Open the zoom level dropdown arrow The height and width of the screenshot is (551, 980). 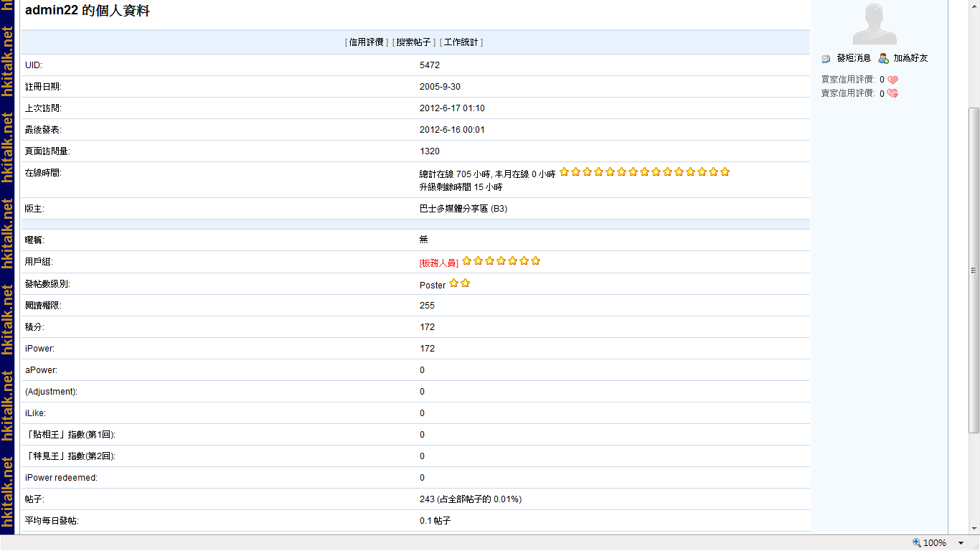click(x=961, y=543)
